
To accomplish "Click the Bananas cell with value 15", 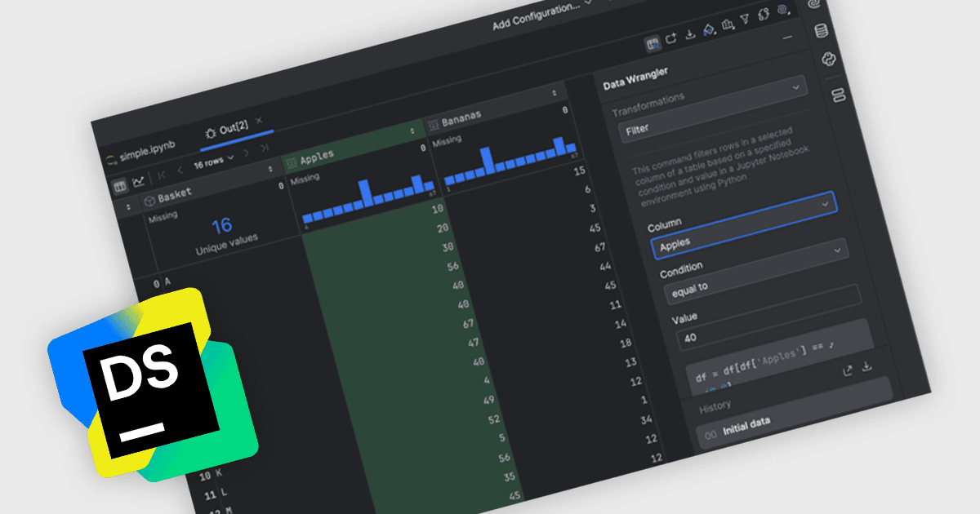I will (x=580, y=171).
